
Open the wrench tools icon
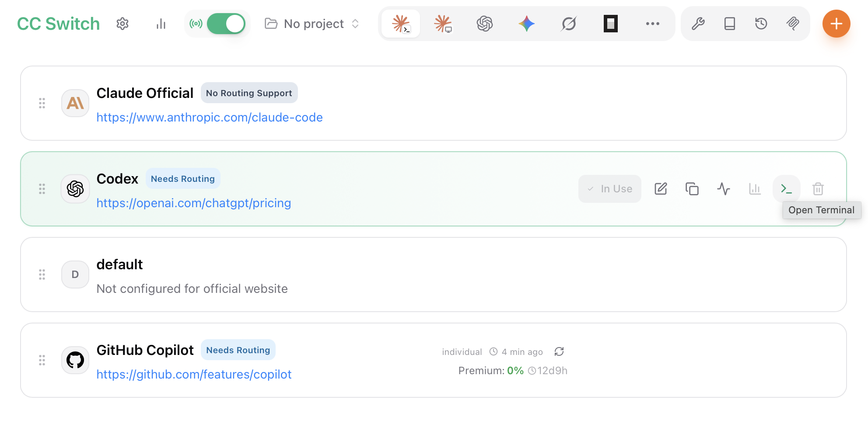pos(698,24)
